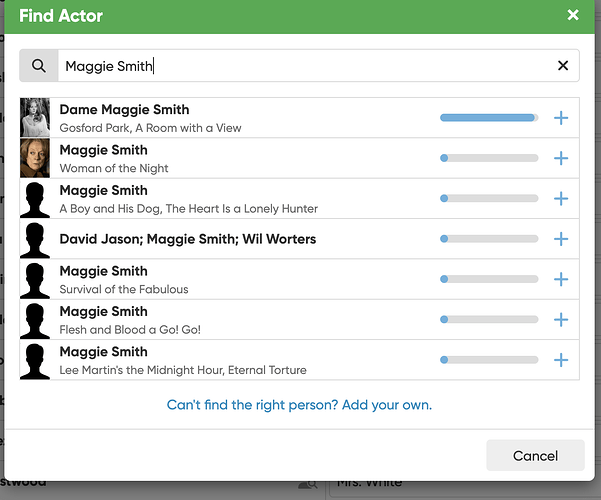Viewport: 601px width, 500px height.
Task: Click the magnifying glass search icon
Action: pyautogui.click(x=39, y=66)
